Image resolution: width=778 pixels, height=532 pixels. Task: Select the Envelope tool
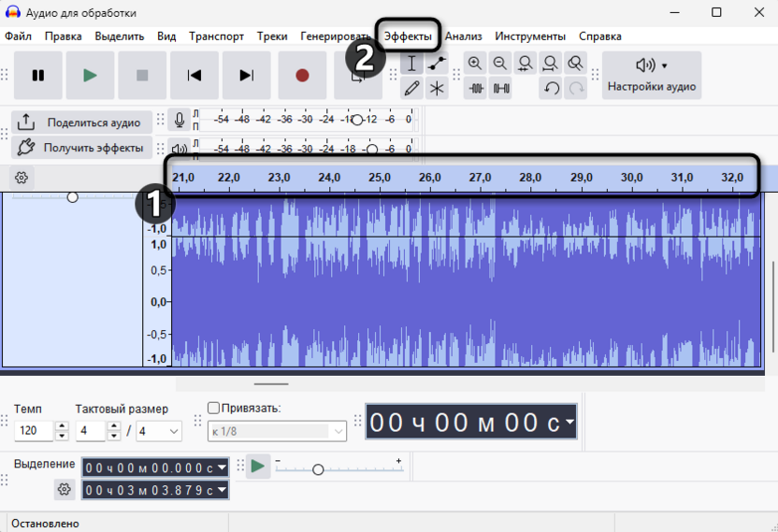click(x=438, y=64)
